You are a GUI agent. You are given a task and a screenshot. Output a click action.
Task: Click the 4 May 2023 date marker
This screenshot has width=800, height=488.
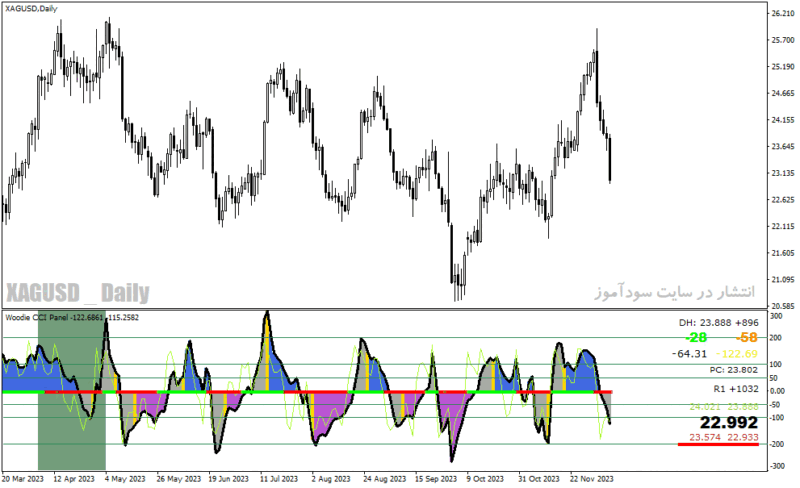(125, 479)
